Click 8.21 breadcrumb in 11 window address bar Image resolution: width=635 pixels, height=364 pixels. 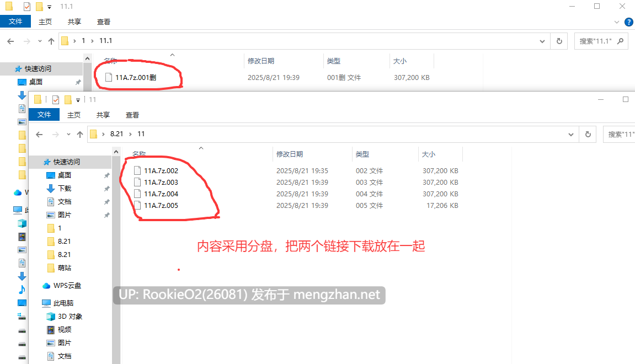coord(116,134)
